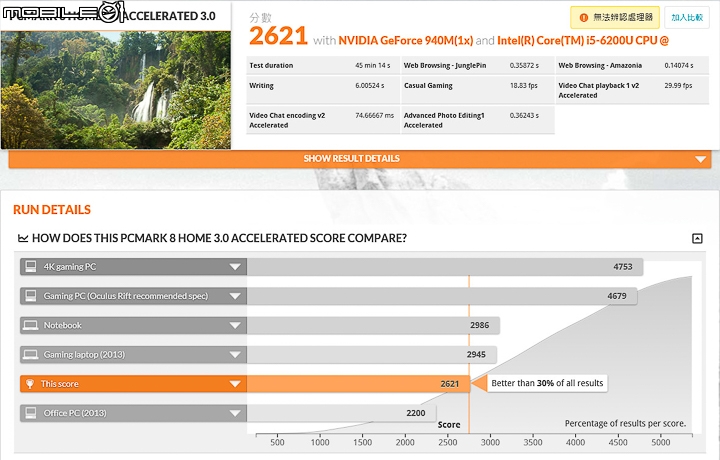Open SHOW RESULT DETAILS bar
Image resolution: width=720 pixels, height=460 pixels.
click(x=360, y=159)
